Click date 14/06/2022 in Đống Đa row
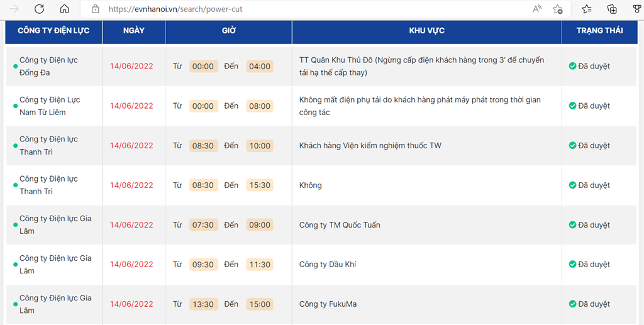Screen dimensions: 644x325 pos(131,67)
